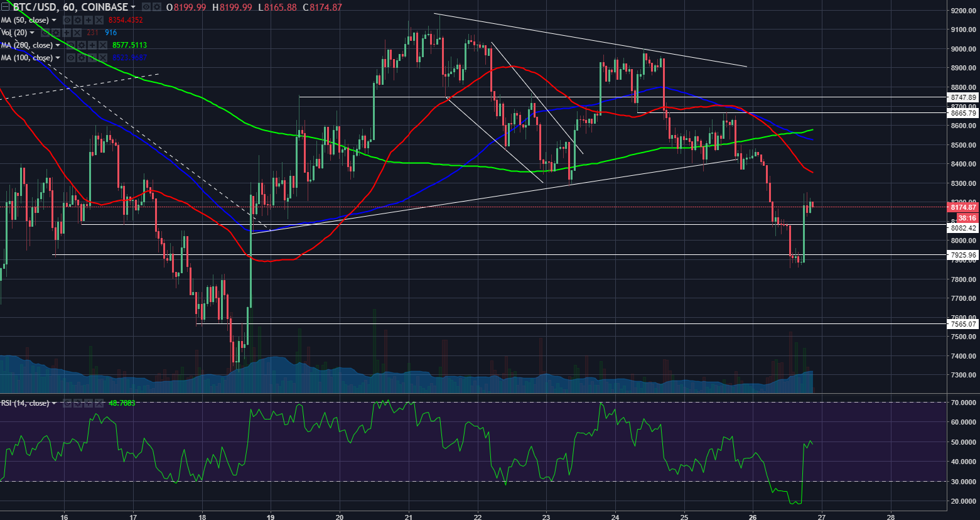Viewport: 980px width, 520px height.
Task: Click the BTC/USD, 60, COINBASE title
Action: click(70, 7)
